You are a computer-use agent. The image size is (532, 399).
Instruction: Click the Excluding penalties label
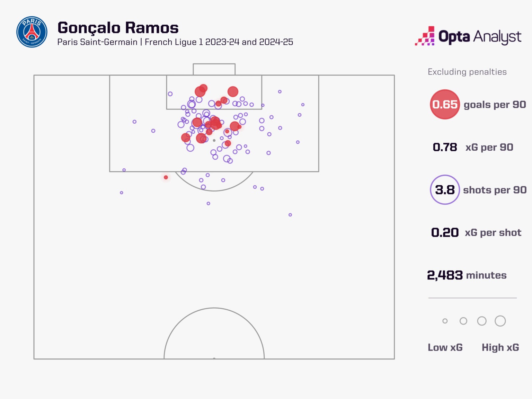pyautogui.click(x=467, y=72)
